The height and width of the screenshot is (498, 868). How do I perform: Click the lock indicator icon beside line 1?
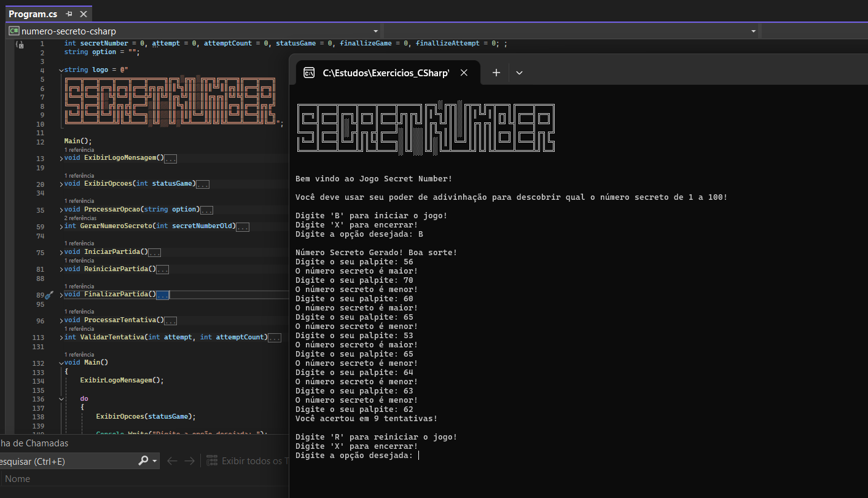tap(20, 44)
